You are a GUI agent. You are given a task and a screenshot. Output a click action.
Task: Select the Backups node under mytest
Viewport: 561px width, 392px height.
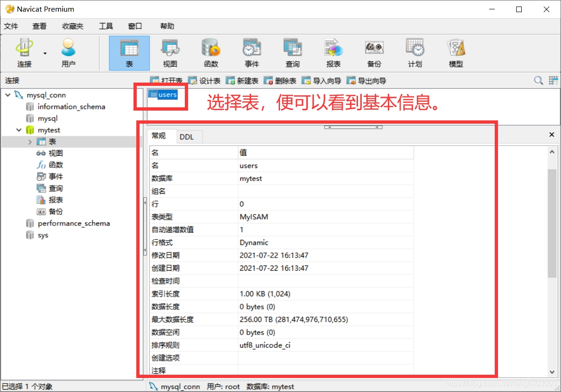pyautogui.click(x=56, y=212)
